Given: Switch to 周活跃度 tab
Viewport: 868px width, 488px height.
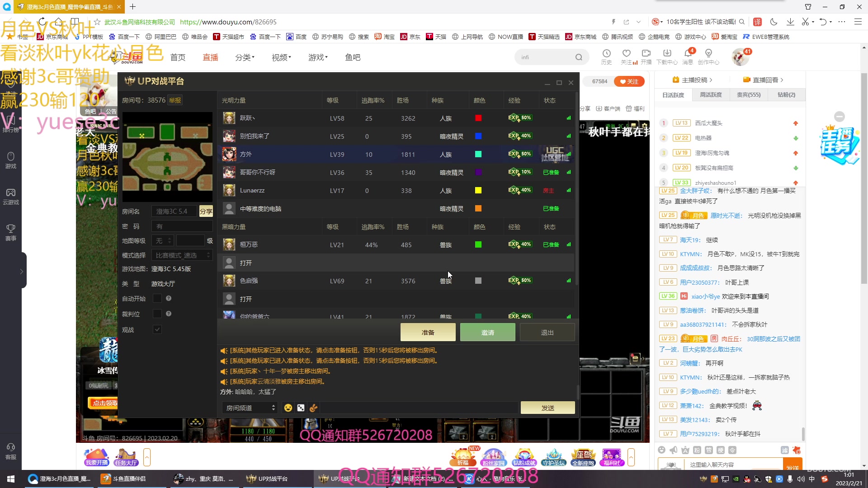Looking at the screenshot, I should tap(711, 95).
